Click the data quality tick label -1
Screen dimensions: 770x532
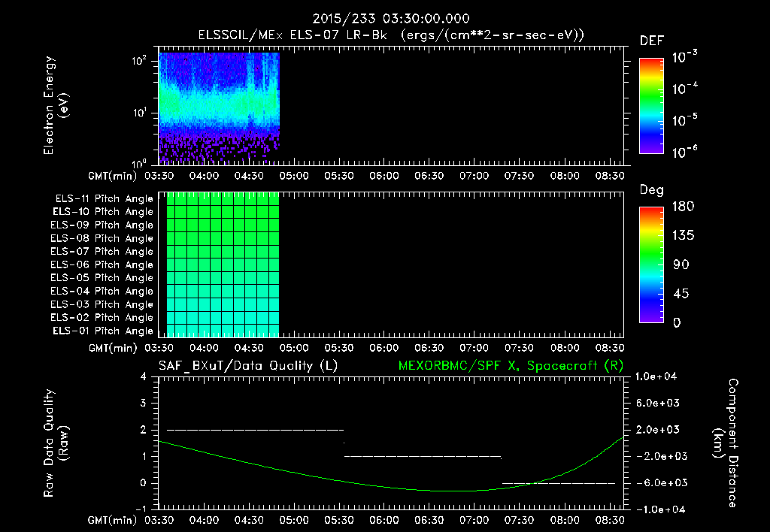pyautogui.click(x=141, y=509)
